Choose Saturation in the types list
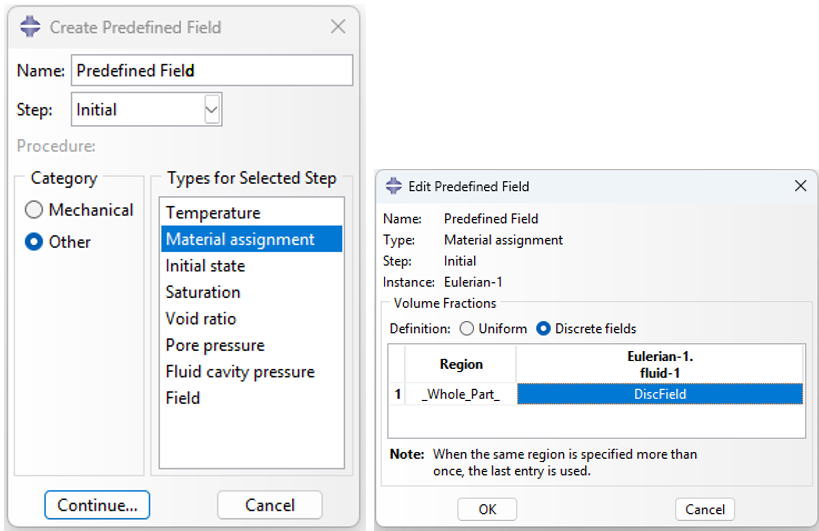 203,292
